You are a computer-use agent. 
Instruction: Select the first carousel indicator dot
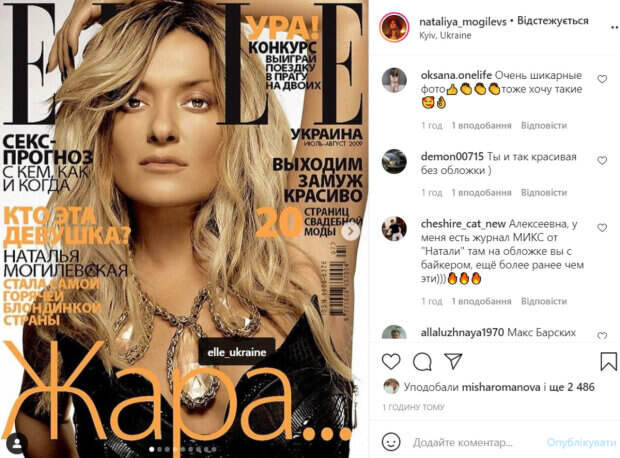point(152,449)
